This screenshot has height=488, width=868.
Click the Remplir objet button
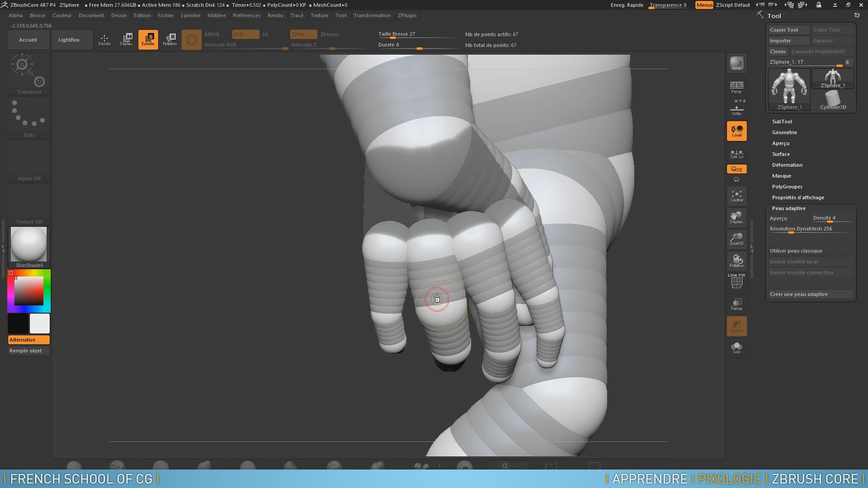[29, 351]
